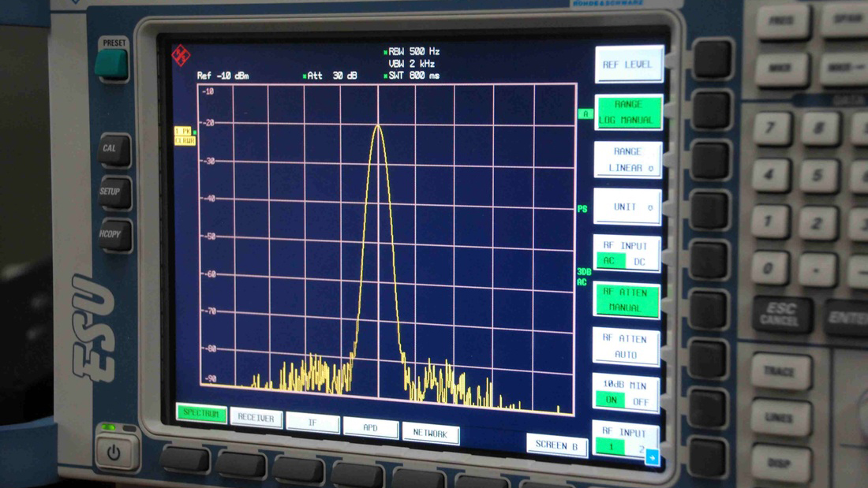Click the Ref -10 dBm readout
The height and width of the screenshot is (488, 868).
[x=223, y=76]
